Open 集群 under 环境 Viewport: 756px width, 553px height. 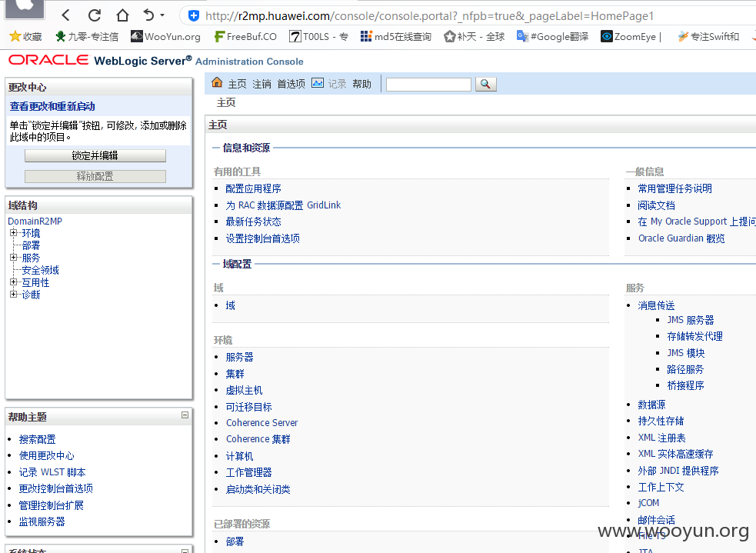(x=235, y=374)
